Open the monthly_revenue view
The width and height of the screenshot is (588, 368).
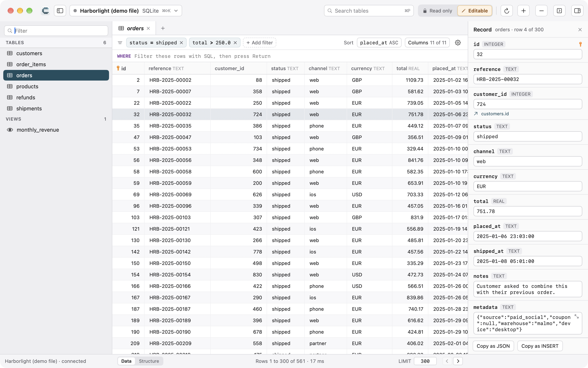click(x=56, y=130)
